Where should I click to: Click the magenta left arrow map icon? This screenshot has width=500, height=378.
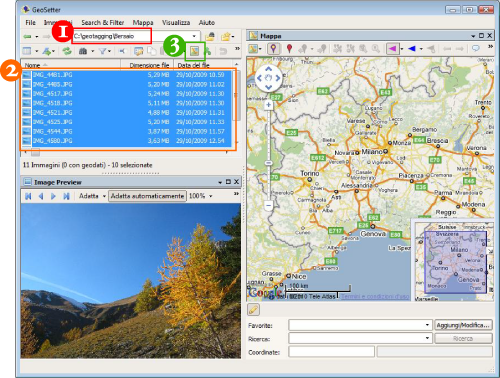point(392,49)
